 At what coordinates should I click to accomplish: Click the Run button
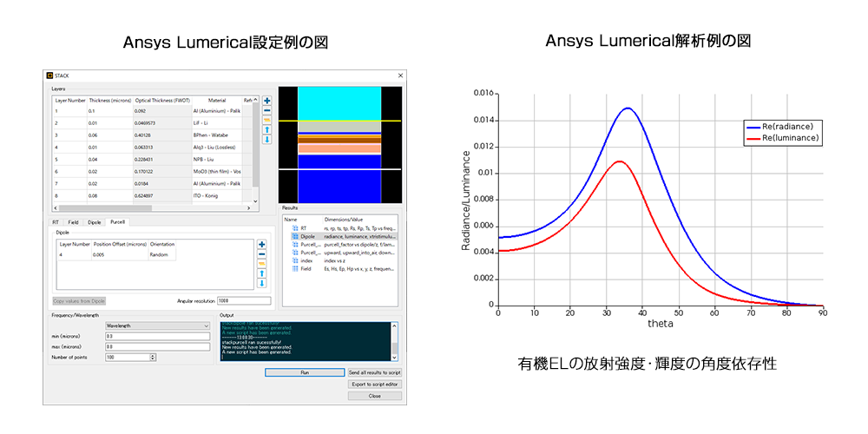(x=305, y=372)
